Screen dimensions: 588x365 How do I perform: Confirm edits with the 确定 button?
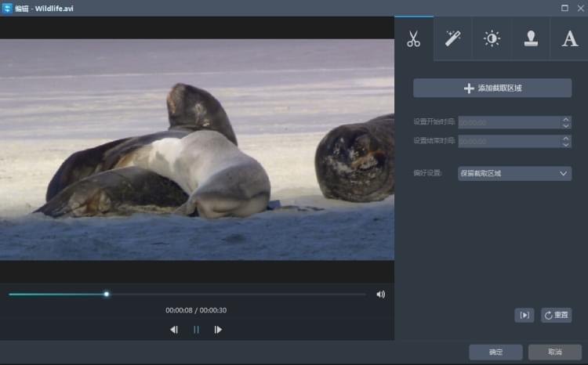pyautogui.click(x=495, y=352)
